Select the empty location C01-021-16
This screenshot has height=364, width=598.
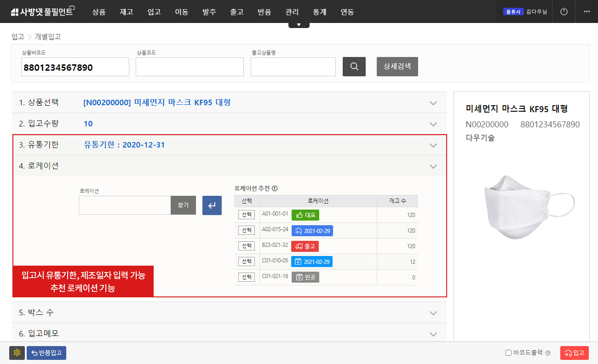247,277
